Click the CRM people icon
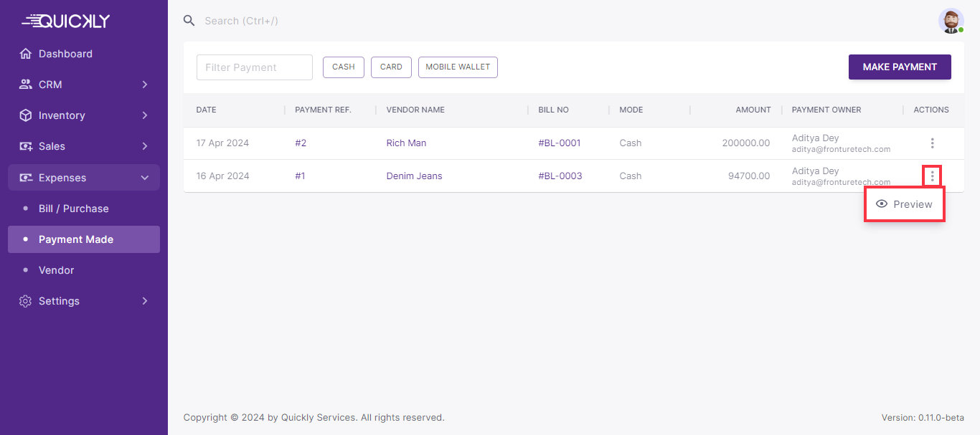This screenshot has width=980, height=435. (x=26, y=85)
